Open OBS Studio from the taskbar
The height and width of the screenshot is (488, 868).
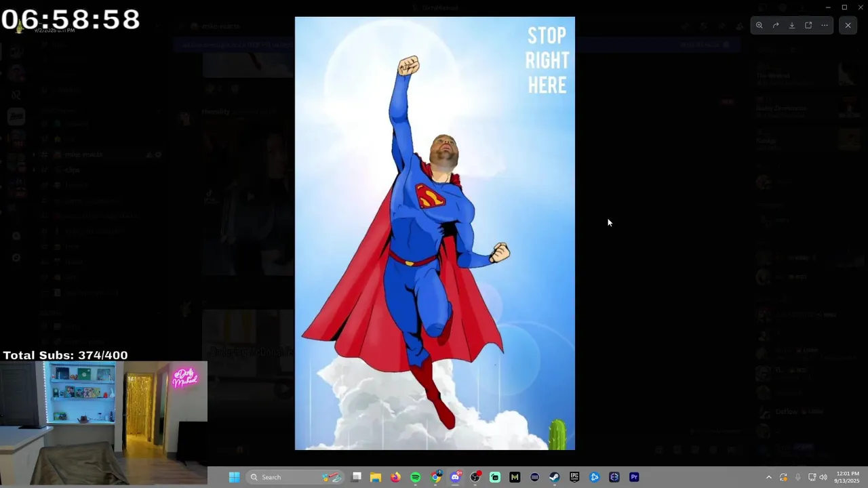475,477
